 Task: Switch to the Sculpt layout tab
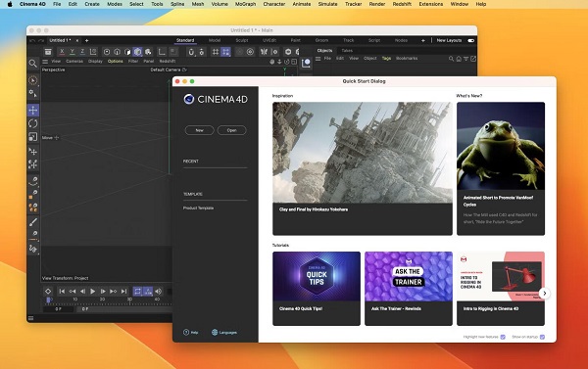242,40
